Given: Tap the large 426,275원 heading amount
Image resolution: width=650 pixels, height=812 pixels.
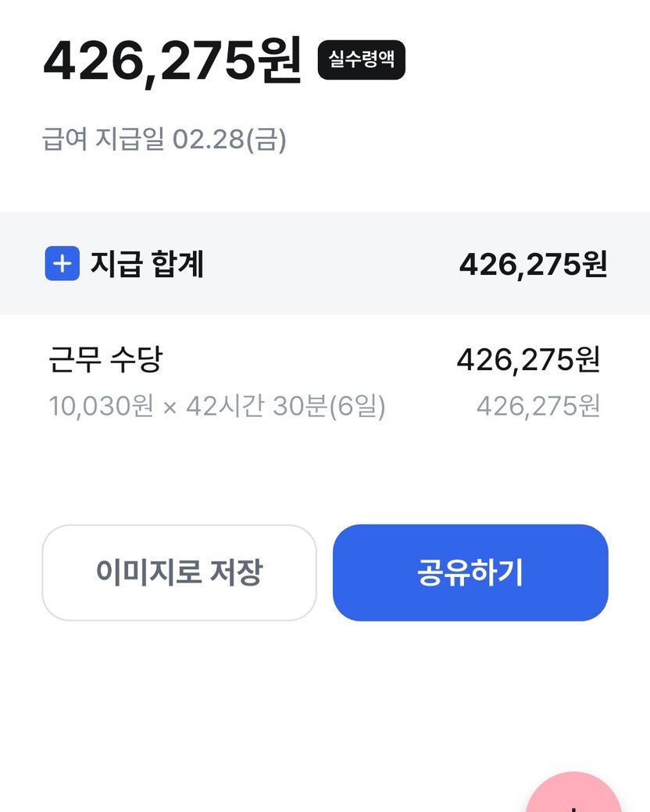Looking at the screenshot, I should pyautogui.click(x=172, y=61).
